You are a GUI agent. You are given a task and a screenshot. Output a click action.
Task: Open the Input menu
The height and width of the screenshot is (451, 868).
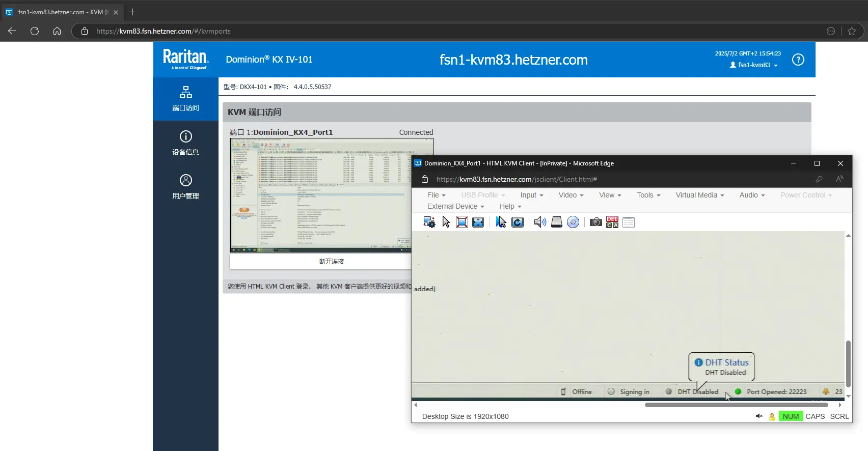532,195
